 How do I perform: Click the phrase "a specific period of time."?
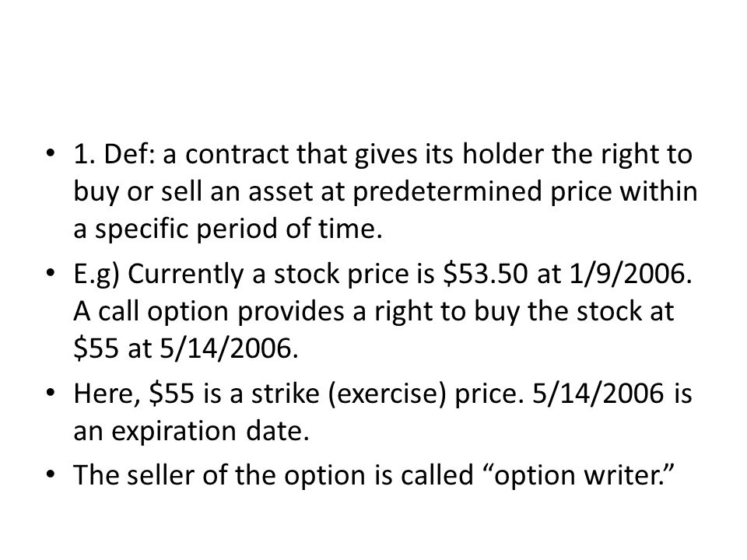point(228,229)
